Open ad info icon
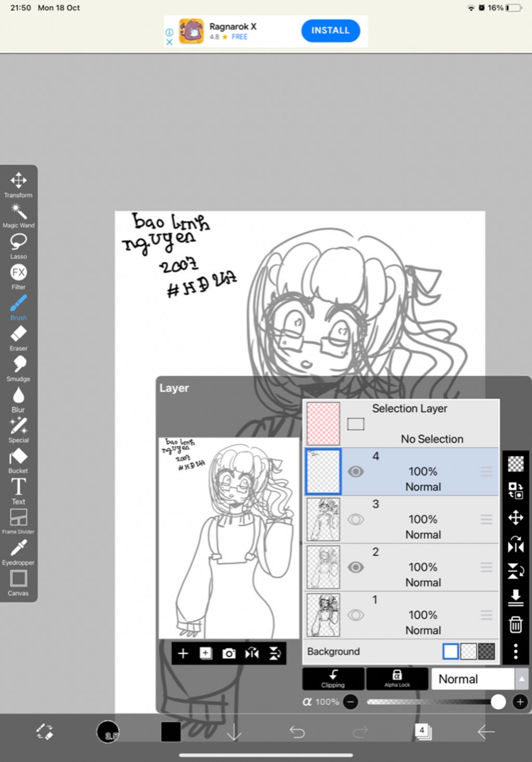Image resolution: width=532 pixels, height=762 pixels. pos(169,32)
